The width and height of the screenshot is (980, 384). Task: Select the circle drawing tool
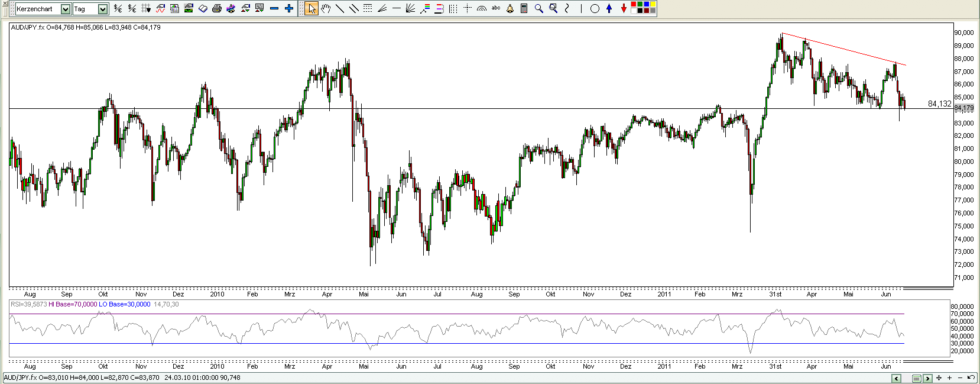point(595,8)
